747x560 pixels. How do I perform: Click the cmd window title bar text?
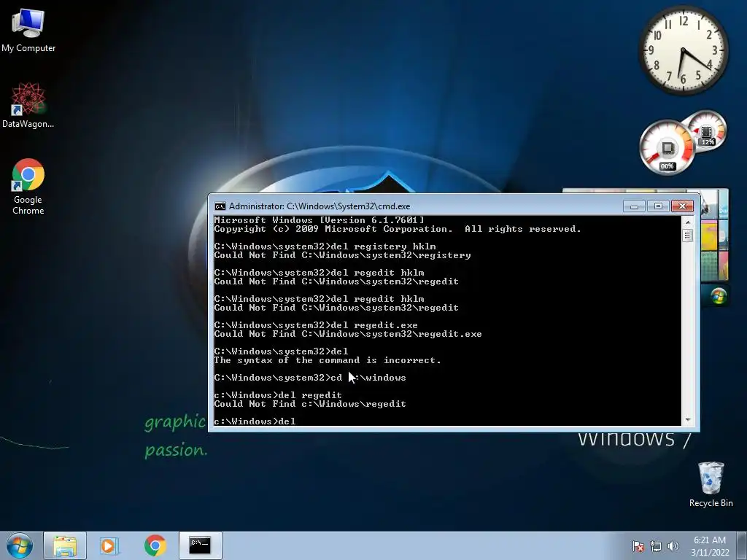coord(320,206)
